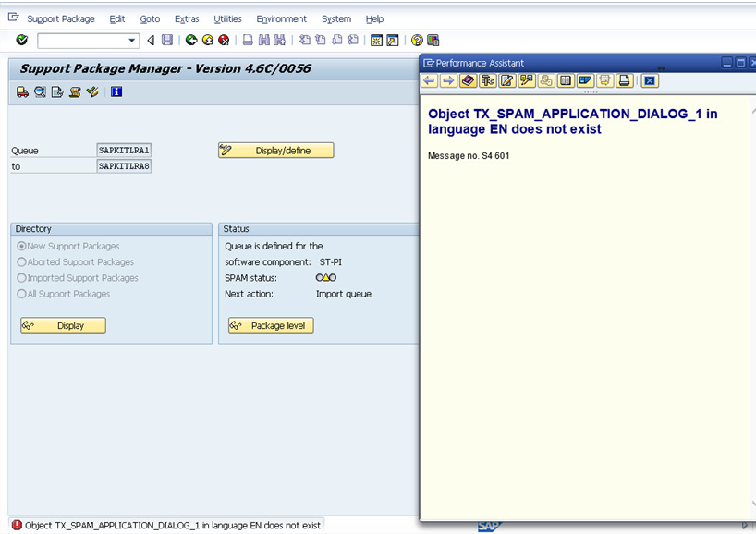
Task: Click Print icon in Performance Assistant
Action: (x=625, y=80)
